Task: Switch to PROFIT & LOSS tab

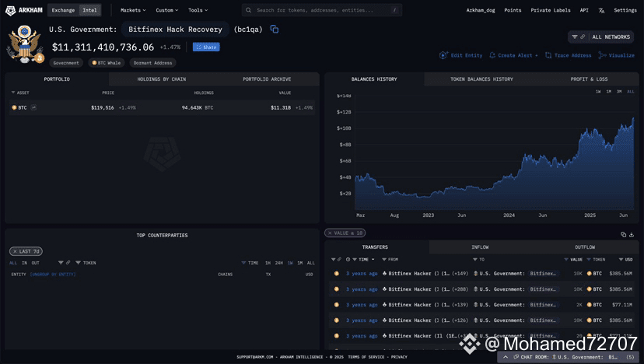Action: (x=589, y=79)
